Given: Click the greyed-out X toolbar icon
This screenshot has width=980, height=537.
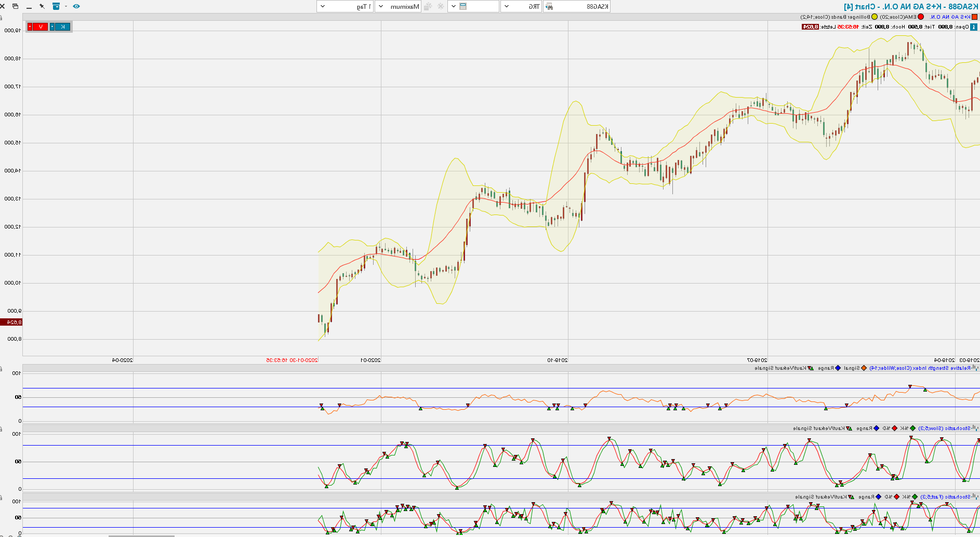Looking at the screenshot, I should coord(441,6).
